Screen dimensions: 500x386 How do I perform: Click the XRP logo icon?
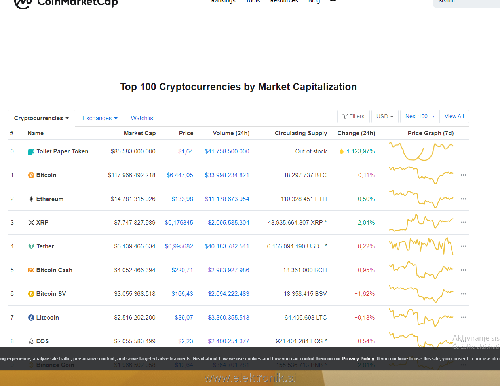coord(31,222)
